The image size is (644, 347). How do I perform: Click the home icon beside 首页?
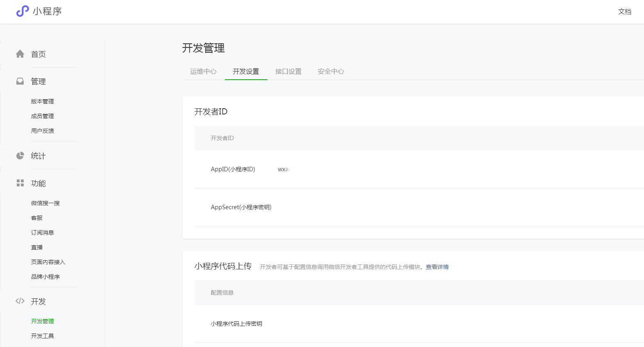pyautogui.click(x=20, y=54)
